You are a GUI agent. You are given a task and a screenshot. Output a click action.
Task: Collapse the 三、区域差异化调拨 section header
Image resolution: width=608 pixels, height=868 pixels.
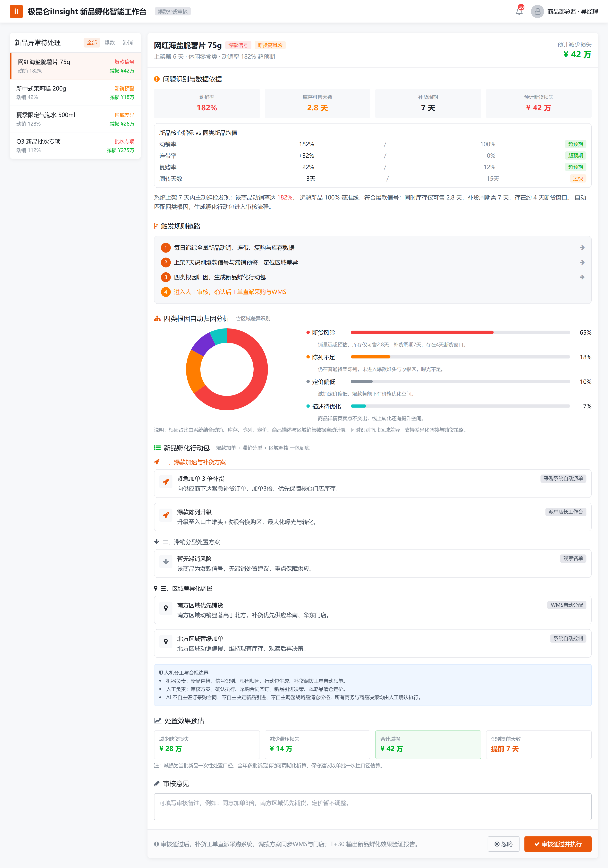coord(183,588)
